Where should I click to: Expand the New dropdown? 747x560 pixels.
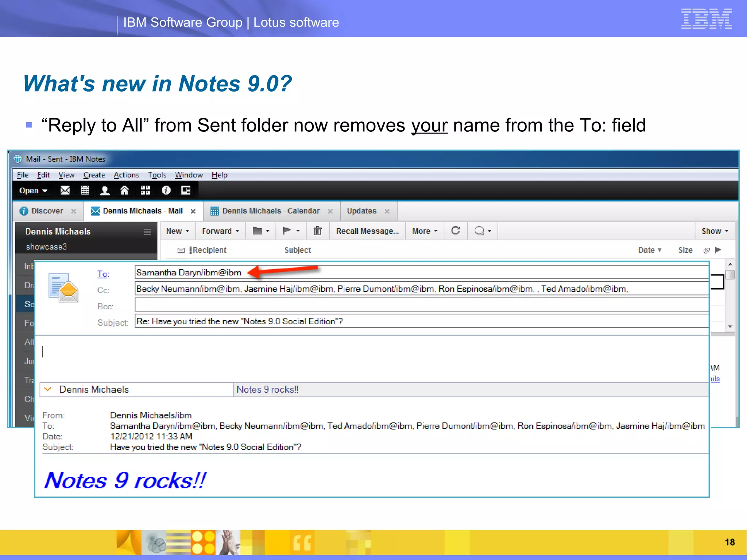178,231
